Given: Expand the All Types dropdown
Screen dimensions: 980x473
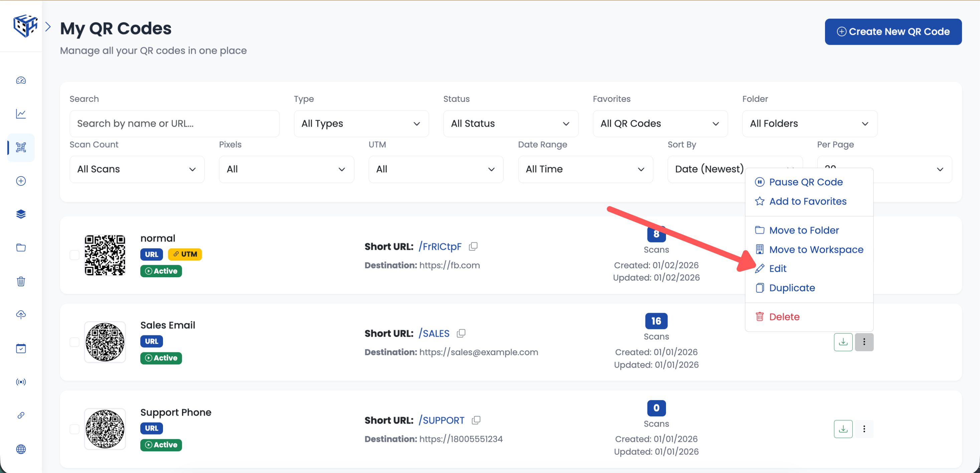Looking at the screenshot, I should pyautogui.click(x=361, y=124).
